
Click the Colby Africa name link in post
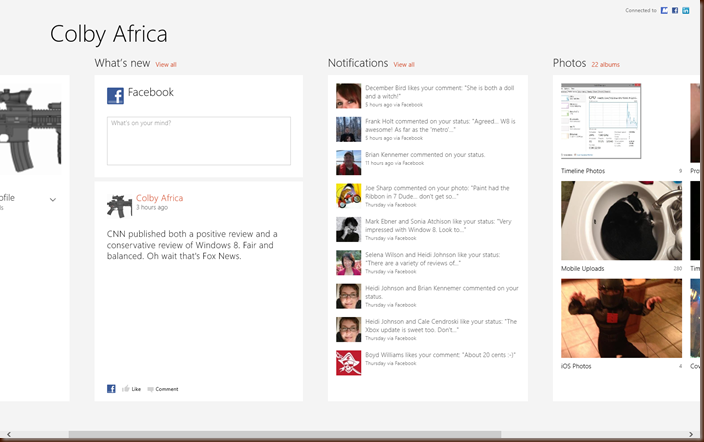point(159,198)
